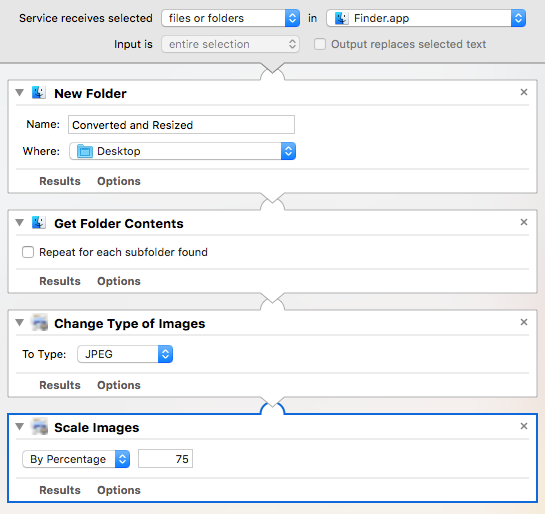Image resolution: width=545 pixels, height=514 pixels.
Task: Show Results for New Folder action
Action: click(x=60, y=181)
